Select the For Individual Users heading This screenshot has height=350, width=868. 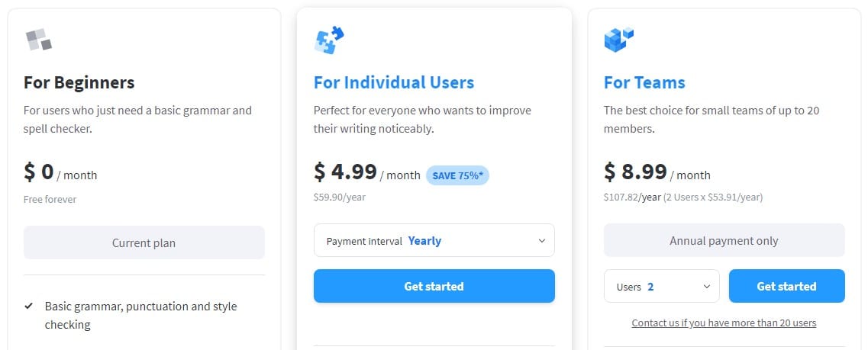(x=394, y=82)
